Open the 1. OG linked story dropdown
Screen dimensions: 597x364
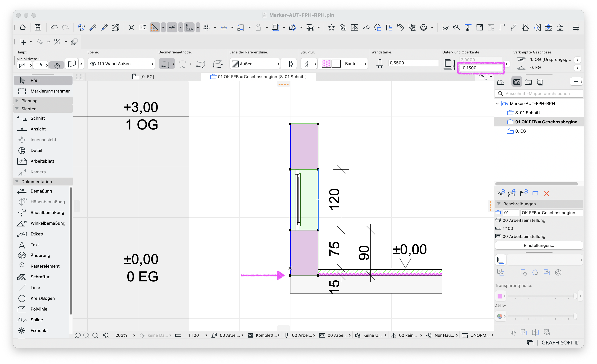(x=577, y=60)
